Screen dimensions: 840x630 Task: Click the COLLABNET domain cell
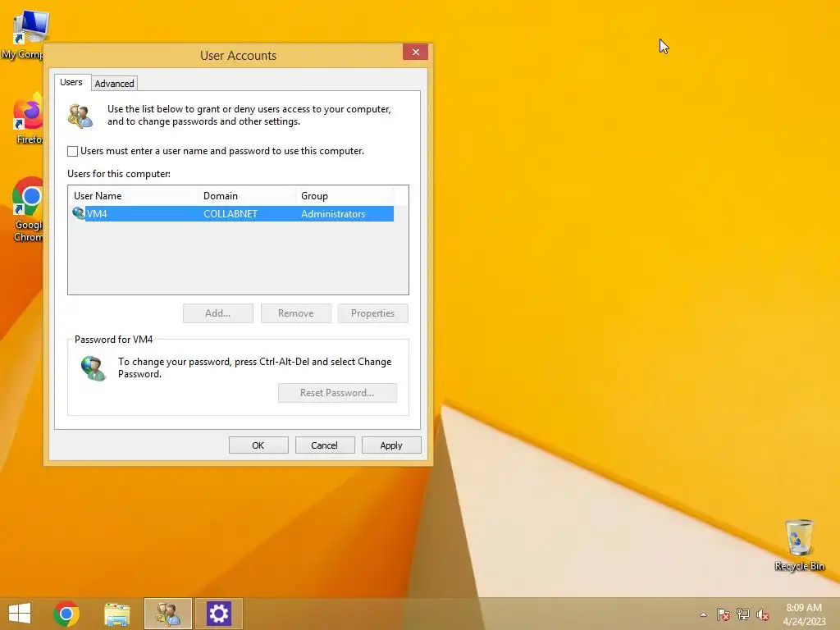(x=231, y=214)
